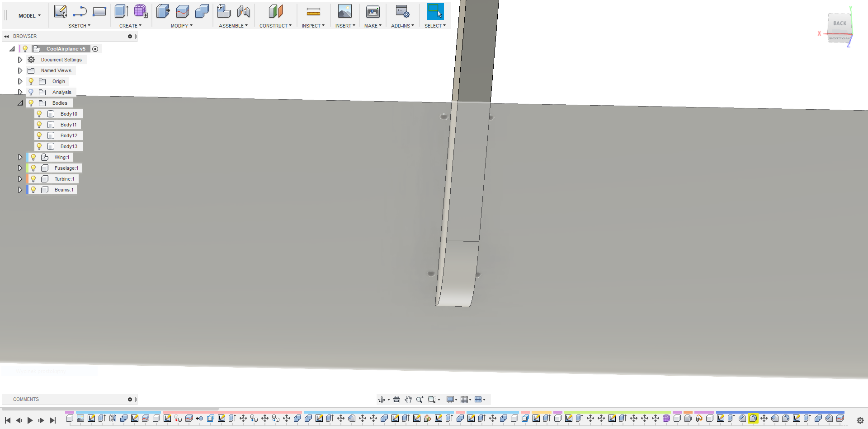Screen dimensions: 868x429
Task: Toggle visibility bulb of Body13
Action: click(x=39, y=146)
